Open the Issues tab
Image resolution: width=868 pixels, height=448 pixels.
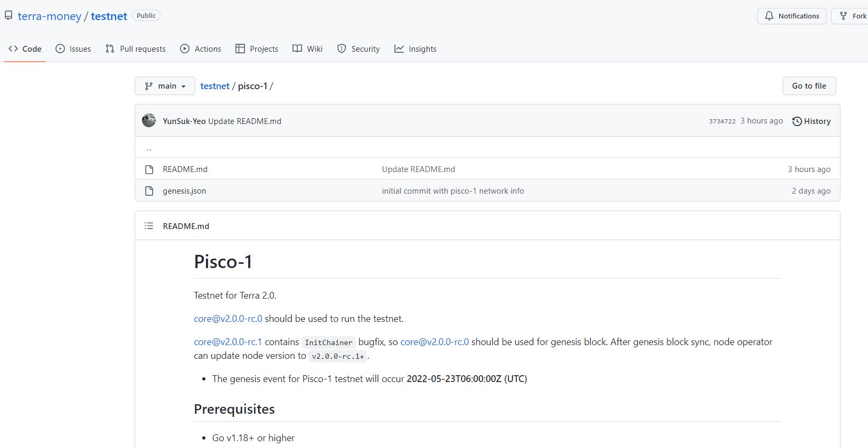tap(73, 49)
